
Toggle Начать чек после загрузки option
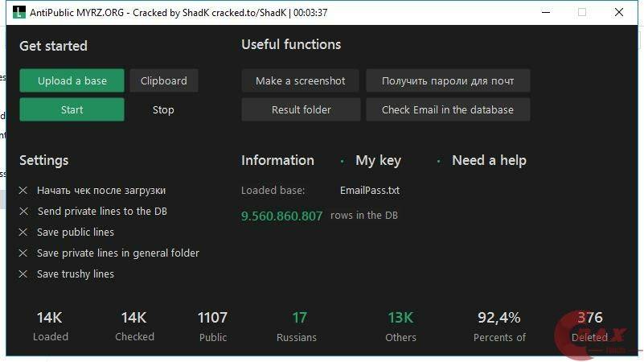(x=92, y=190)
